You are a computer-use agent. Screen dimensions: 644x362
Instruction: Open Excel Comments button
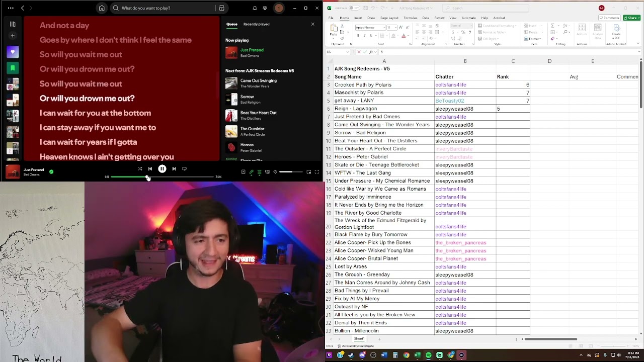[x=609, y=18]
